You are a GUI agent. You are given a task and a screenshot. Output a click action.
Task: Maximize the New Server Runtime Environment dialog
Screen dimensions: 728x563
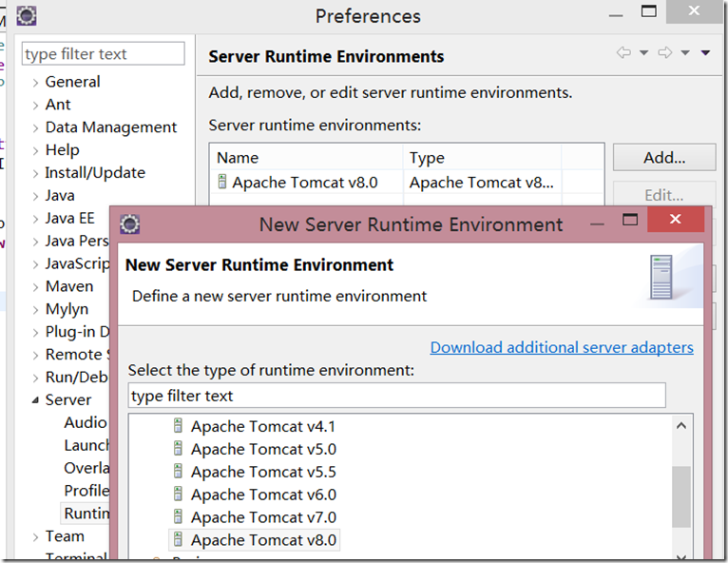click(x=630, y=220)
